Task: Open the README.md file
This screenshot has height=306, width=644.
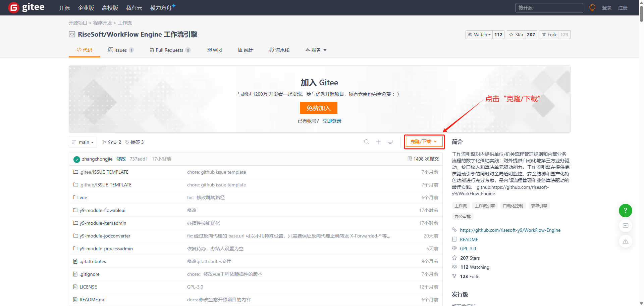Action: pos(93,300)
